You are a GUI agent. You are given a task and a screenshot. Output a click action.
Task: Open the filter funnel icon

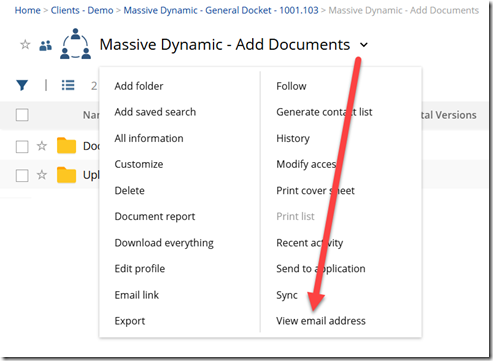coord(22,85)
